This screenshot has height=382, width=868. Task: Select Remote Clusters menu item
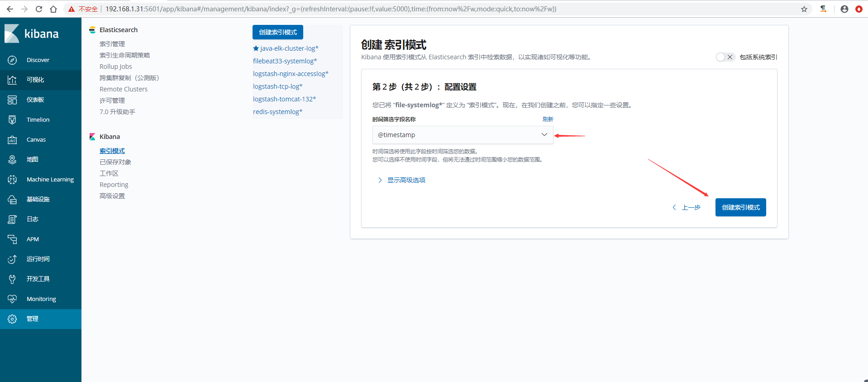point(124,89)
